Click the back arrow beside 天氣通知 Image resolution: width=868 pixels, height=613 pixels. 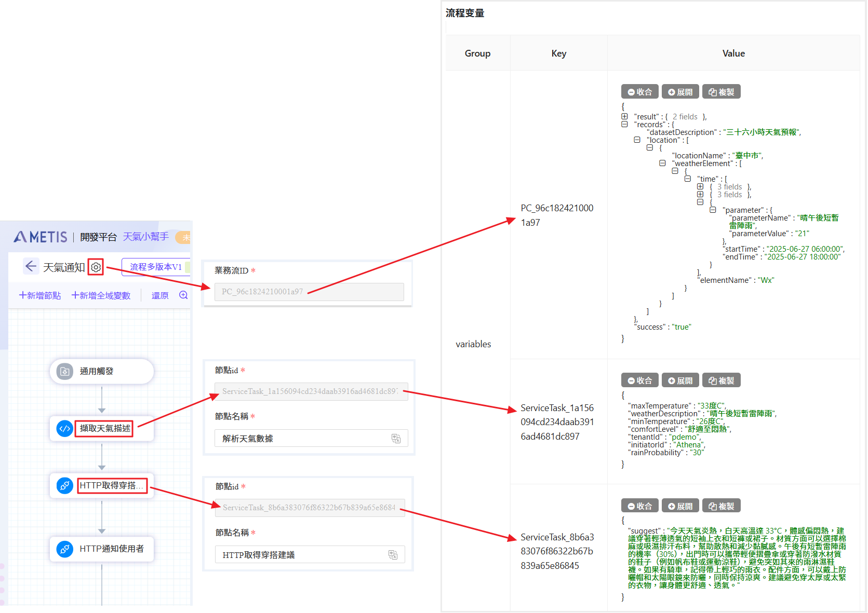(31, 266)
